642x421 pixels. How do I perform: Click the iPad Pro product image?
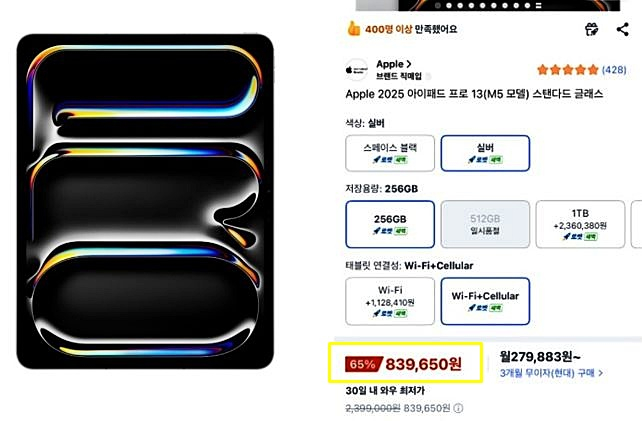tap(144, 201)
